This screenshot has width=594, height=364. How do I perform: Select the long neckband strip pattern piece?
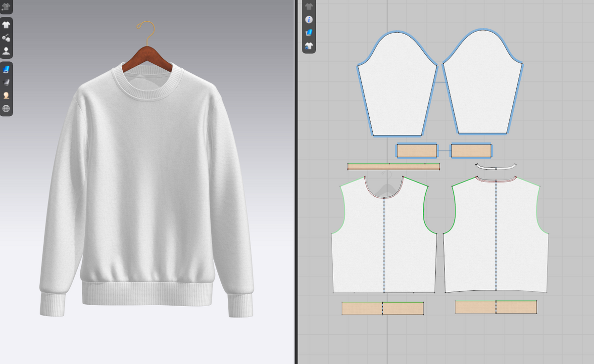(x=394, y=167)
